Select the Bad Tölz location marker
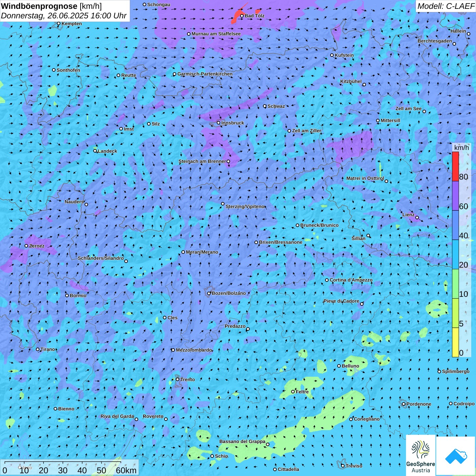 click(242, 16)
